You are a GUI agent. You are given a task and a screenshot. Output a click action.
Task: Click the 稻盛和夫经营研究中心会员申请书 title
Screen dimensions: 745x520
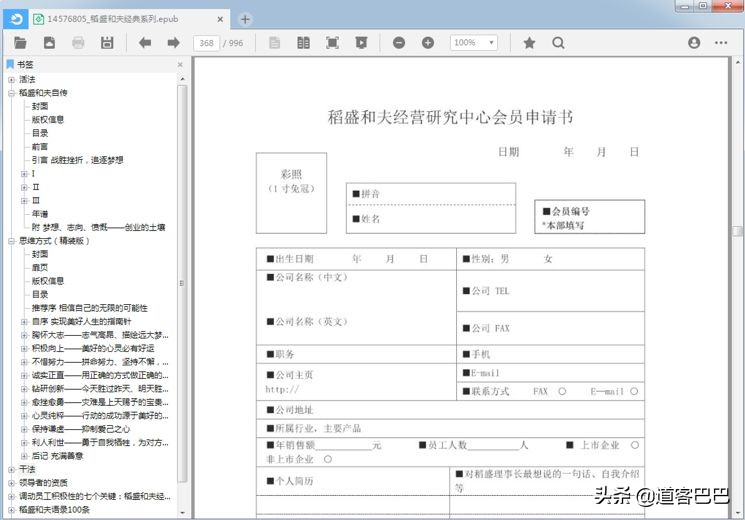click(x=450, y=117)
